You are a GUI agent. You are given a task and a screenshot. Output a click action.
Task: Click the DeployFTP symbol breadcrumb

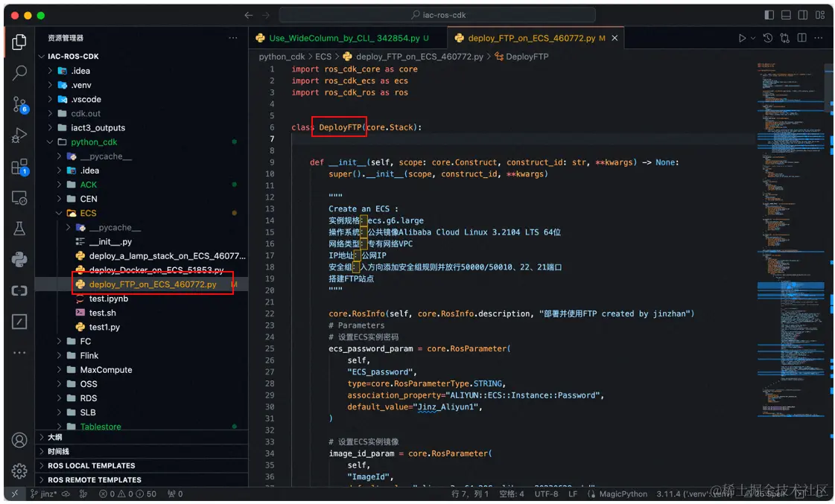point(521,57)
